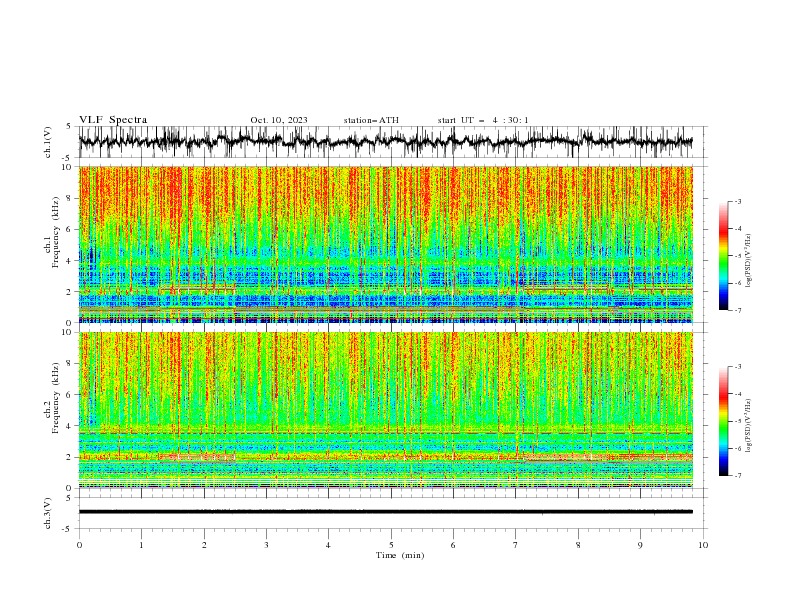The width and height of the screenshot is (792, 612).
Task: Click the "8" tick on the time axis
Action: coord(578,545)
